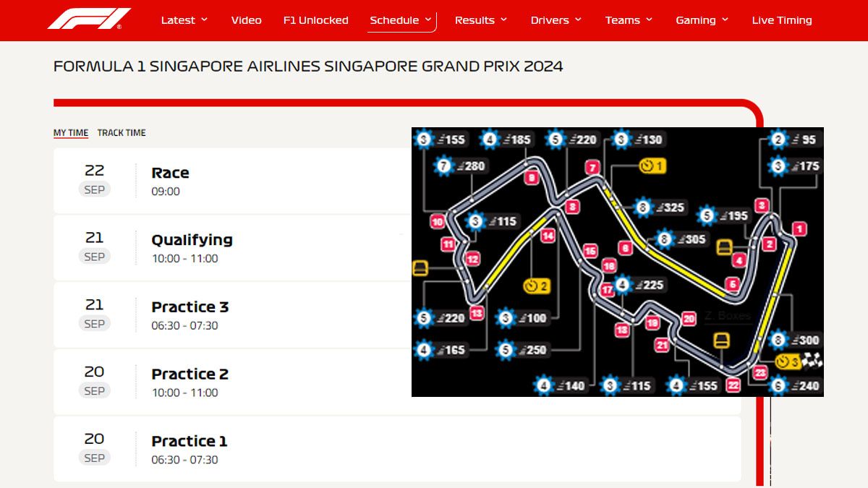Click the grandstand icon above turn 22
The width and height of the screenshot is (868, 488).
(721, 341)
